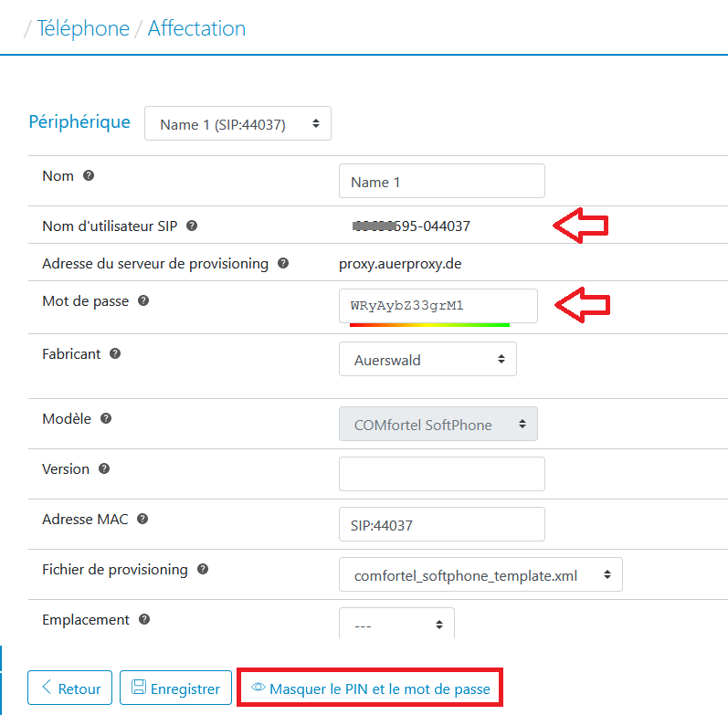Click help icon next to Modèle
Screen dimensions: 728x715
point(106,418)
